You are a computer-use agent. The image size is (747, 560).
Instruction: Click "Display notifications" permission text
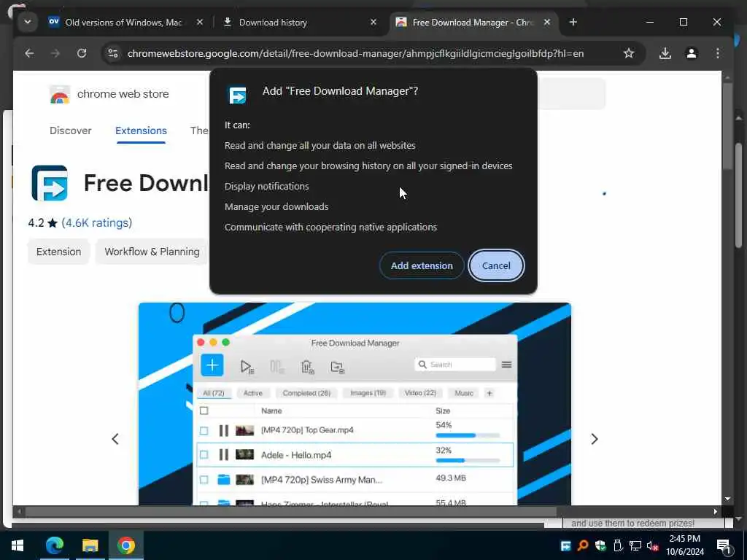(x=267, y=186)
